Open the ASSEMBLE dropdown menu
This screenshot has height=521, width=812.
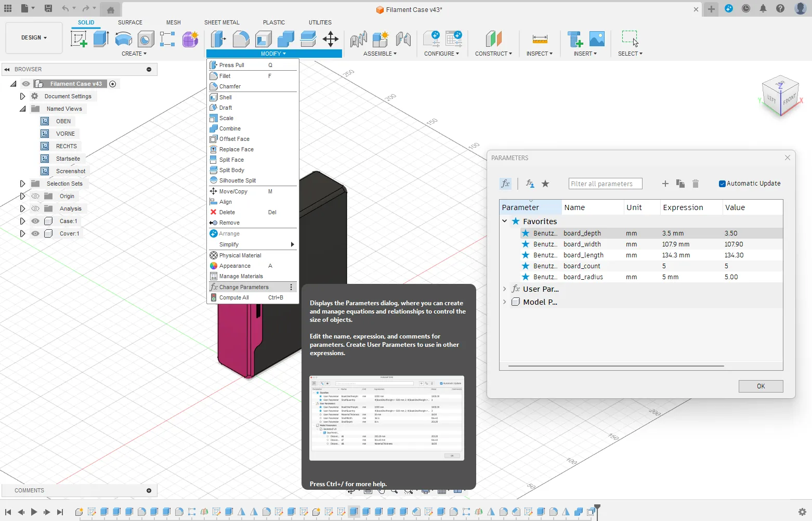click(380, 54)
